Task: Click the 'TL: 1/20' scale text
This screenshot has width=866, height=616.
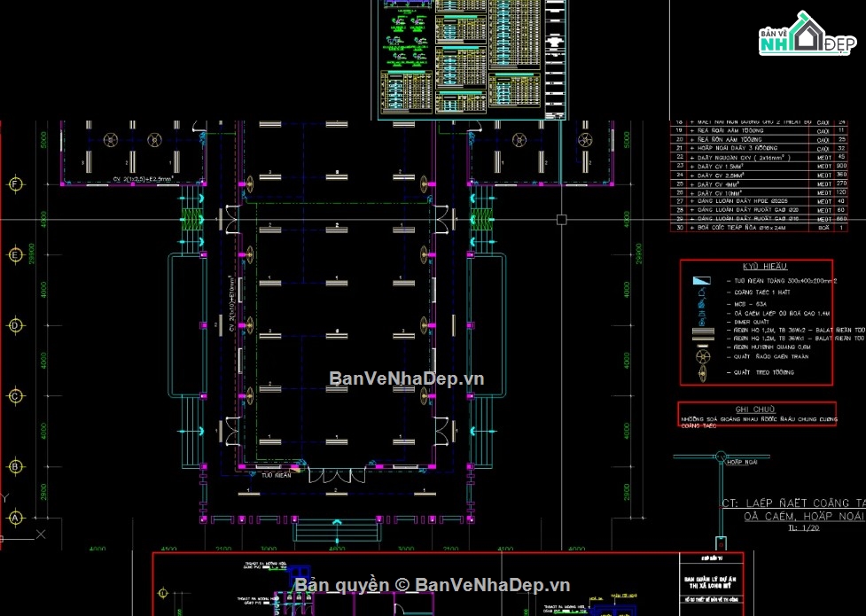Action: (x=804, y=528)
